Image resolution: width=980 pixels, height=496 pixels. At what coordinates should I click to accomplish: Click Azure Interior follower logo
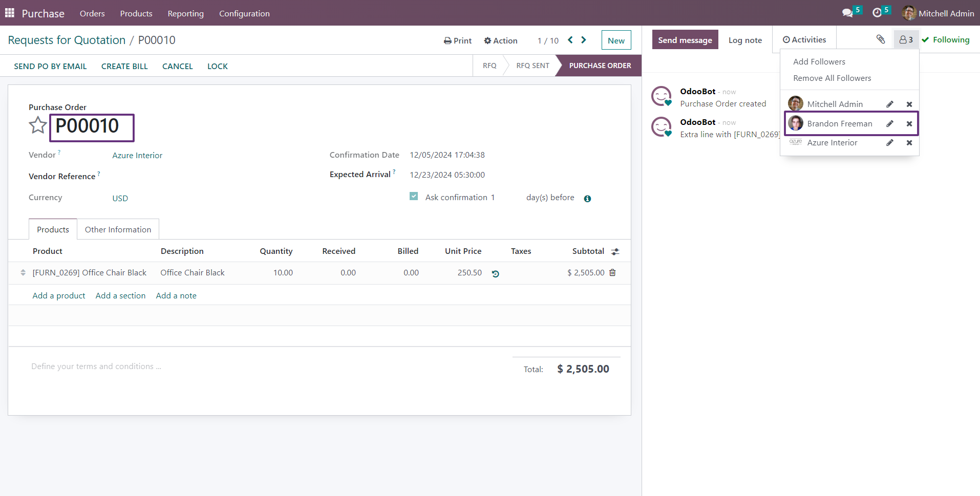tap(796, 142)
